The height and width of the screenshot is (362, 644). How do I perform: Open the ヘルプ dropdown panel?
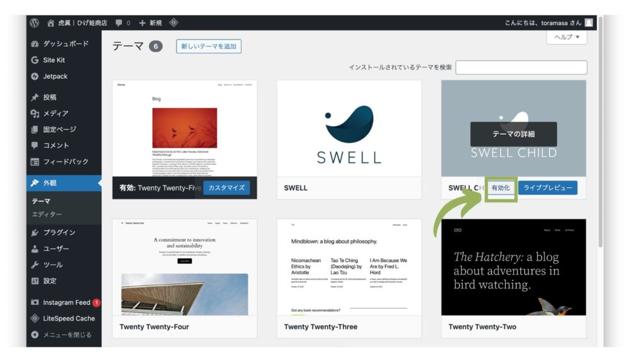click(x=567, y=38)
